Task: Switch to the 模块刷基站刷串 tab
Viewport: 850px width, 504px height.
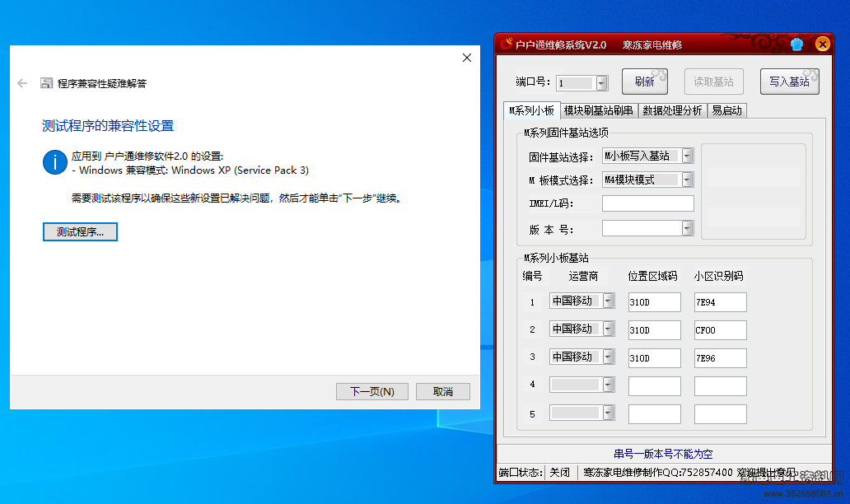Action: coord(599,110)
